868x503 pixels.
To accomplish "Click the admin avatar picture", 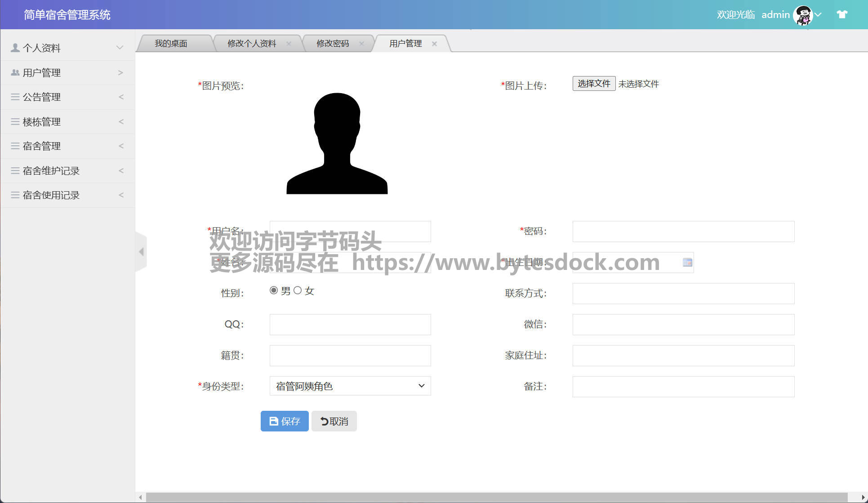I will [x=803, y=15].
